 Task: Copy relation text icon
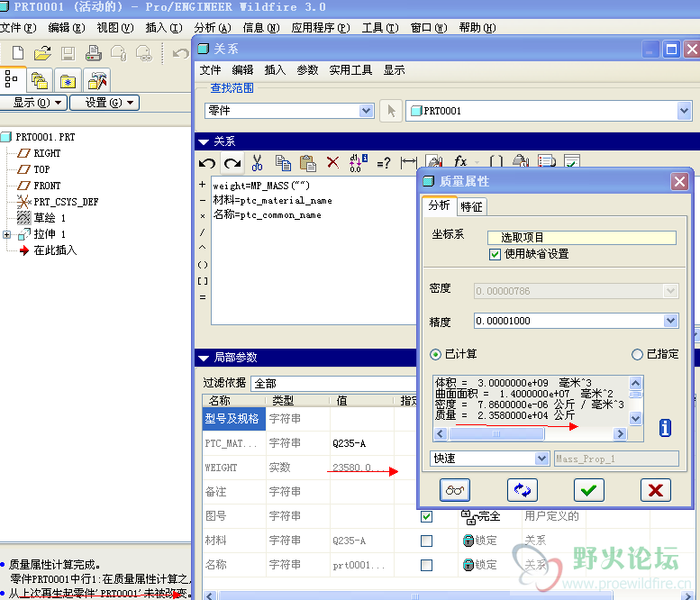283,163
